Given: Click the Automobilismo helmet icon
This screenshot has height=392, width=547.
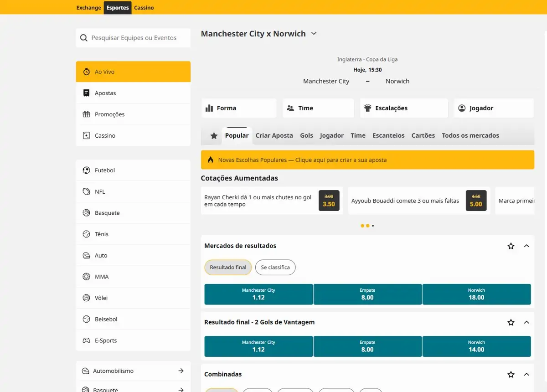Looking at the screenshot, I should click(85, 371).
